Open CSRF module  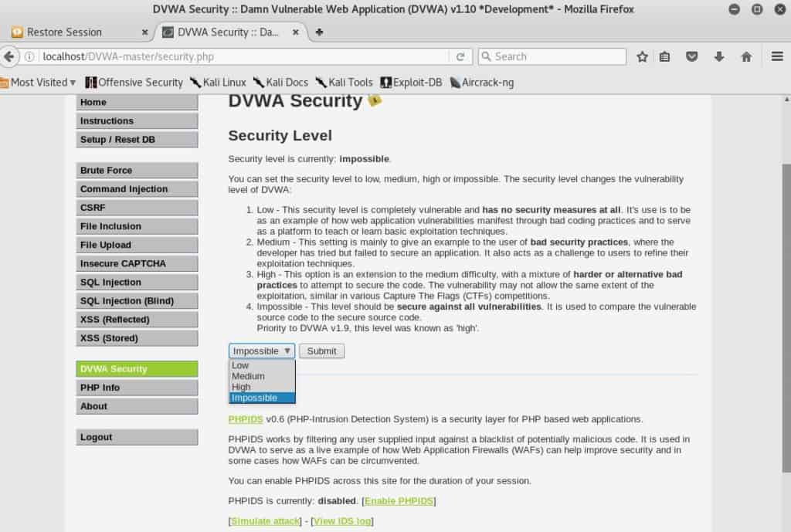click(137, 207)
